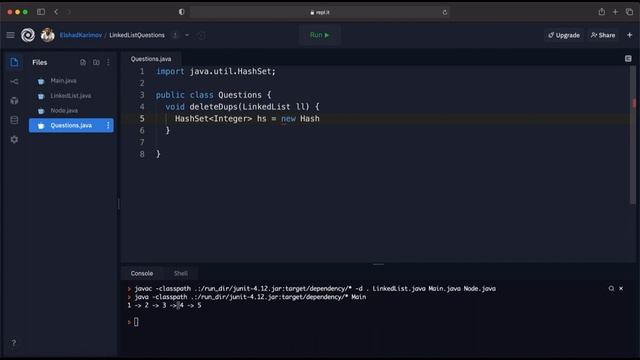
Task: Open the Version control sidebar icon
Action: (x=14, y=82)
